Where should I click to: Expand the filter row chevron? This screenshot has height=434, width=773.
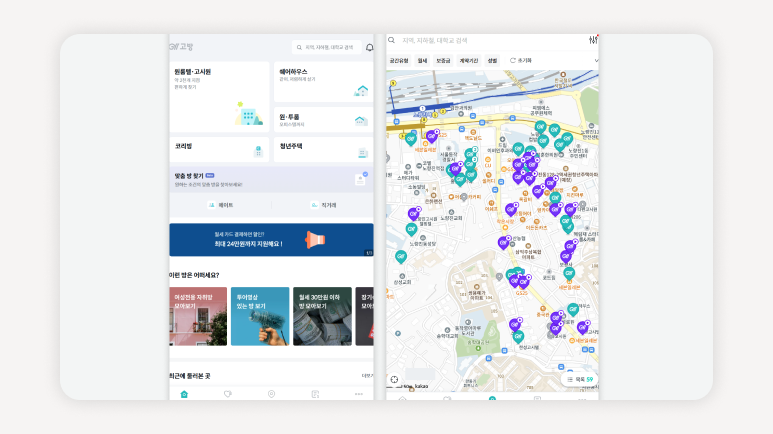[596, 61]
